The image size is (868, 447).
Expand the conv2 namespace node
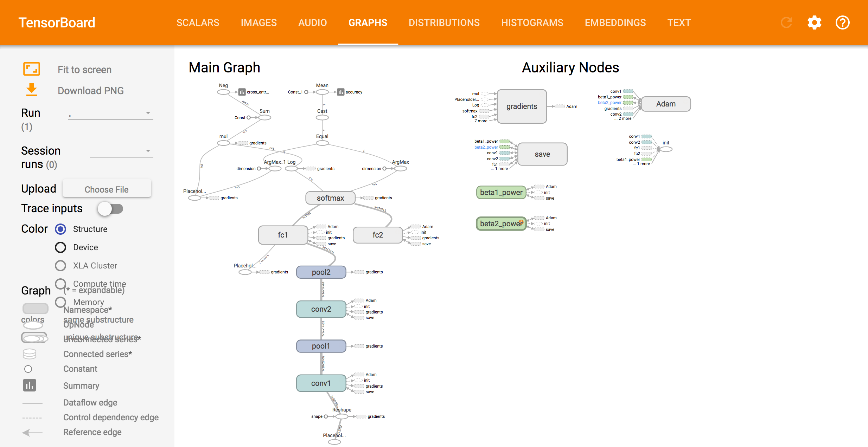coord(321,309)
